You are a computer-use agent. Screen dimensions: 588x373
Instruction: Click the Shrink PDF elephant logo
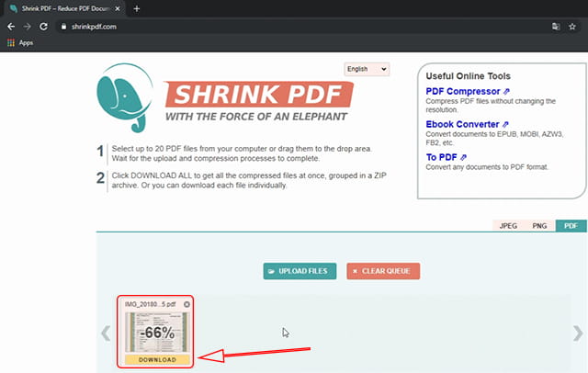coord(125,97)
